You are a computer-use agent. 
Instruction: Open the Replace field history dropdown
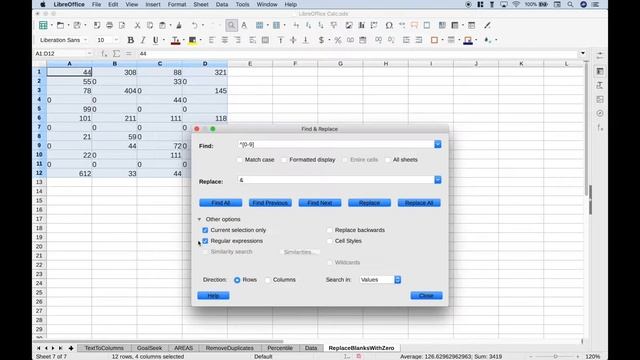tap(438, 180)
